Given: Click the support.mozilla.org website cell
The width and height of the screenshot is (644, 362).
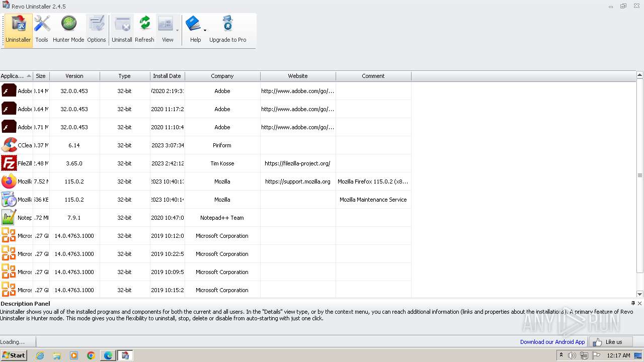Looking at the screenshot, I should [298, 182].
